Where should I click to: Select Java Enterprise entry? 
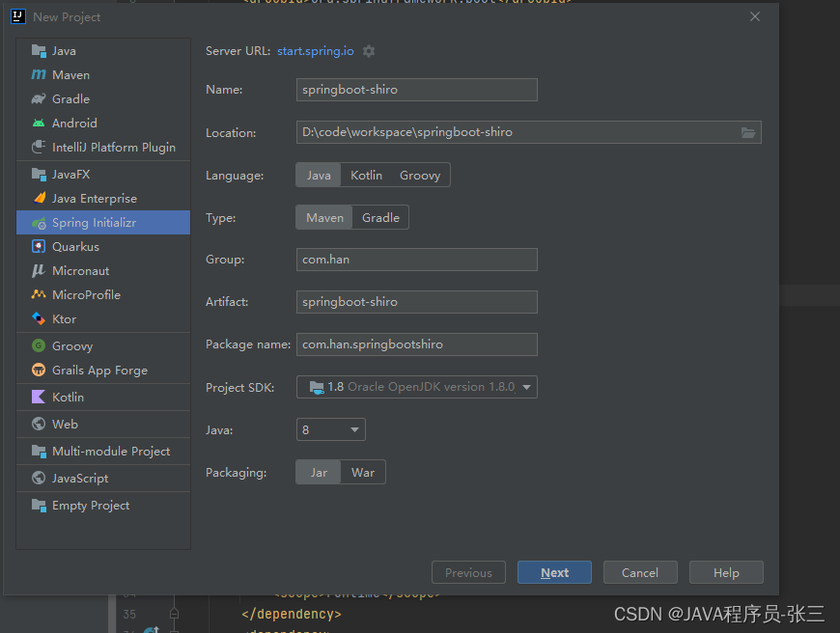pos(103,199)
